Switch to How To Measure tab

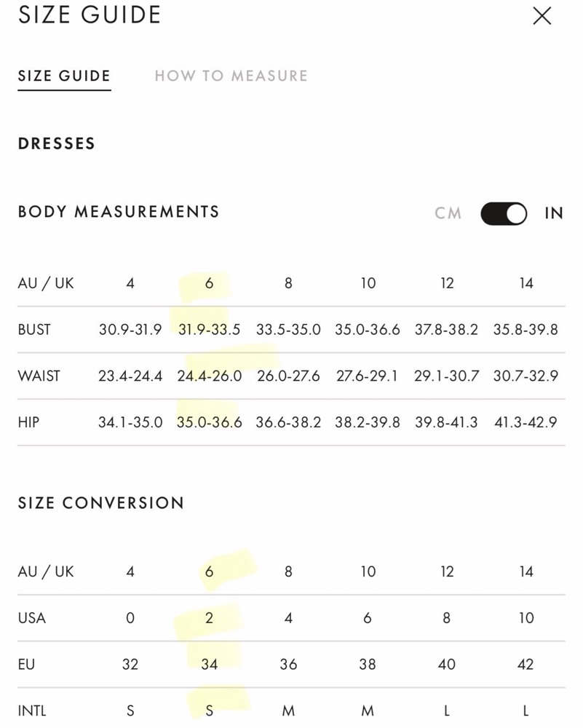231,76
